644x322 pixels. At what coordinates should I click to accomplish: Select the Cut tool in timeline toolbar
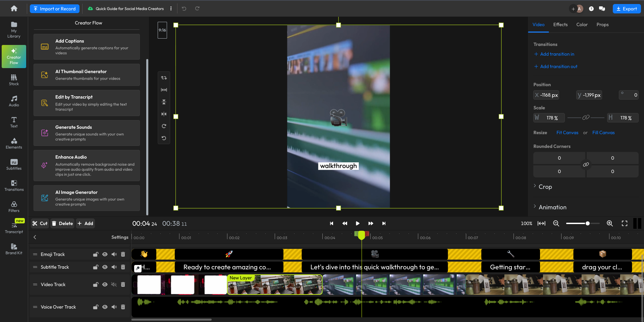coord(40,223)
